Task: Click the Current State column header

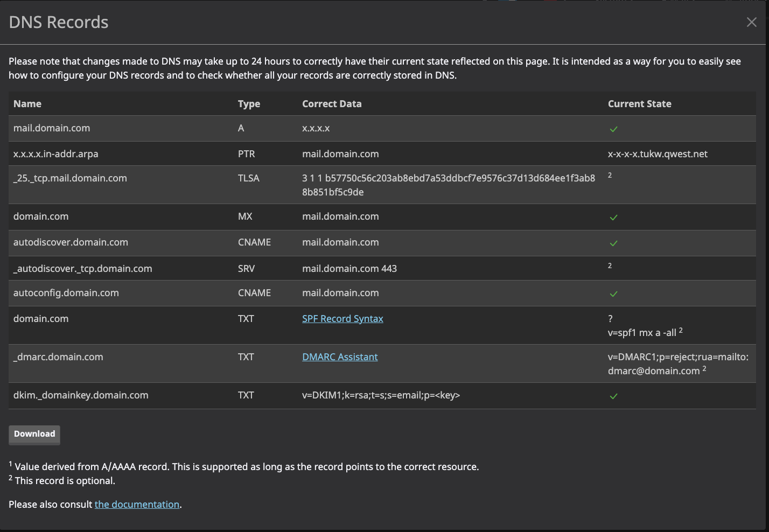Action: point(639,104)
